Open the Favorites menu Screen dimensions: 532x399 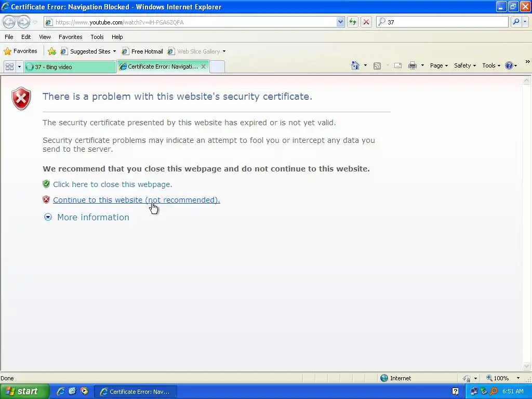point(70,37)
